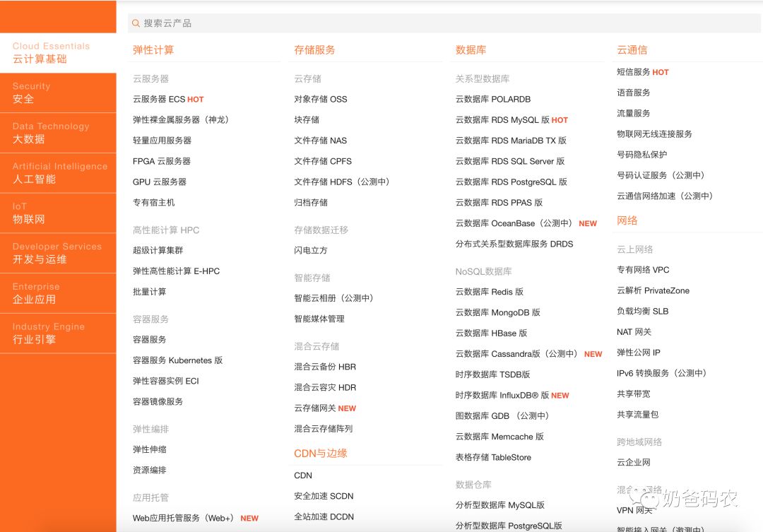Screen dimensions: 763x532
Task: Open 轻量应用服务器 link
Action: pyautogui.click(x=162, y=141)
